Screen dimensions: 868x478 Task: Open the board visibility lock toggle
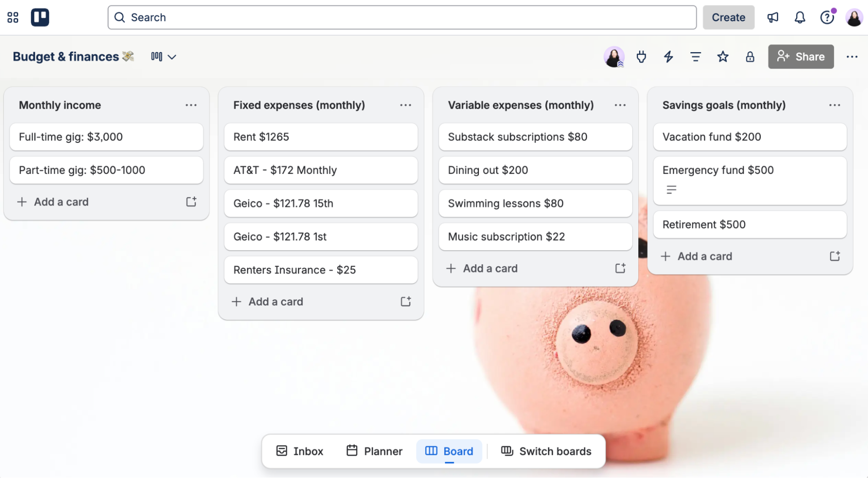coord(750,56)
